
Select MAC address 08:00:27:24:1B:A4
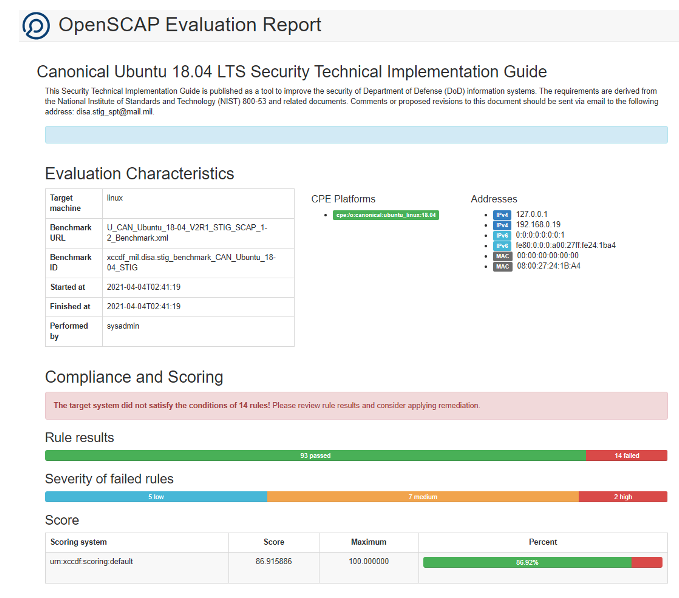coord(549,266)
